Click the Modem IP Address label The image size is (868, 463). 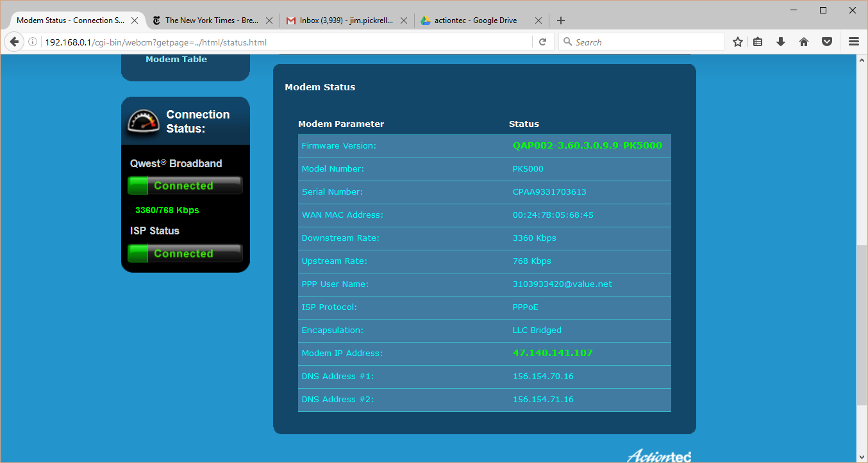(342, 353)
